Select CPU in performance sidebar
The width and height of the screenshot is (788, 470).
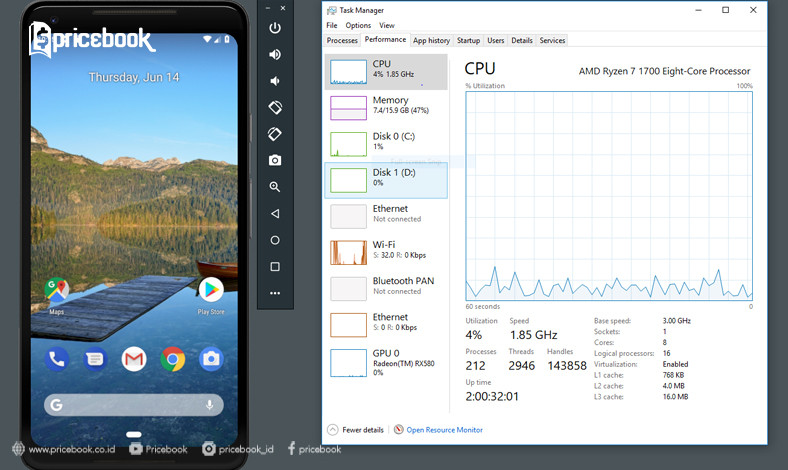click(386, 72)
